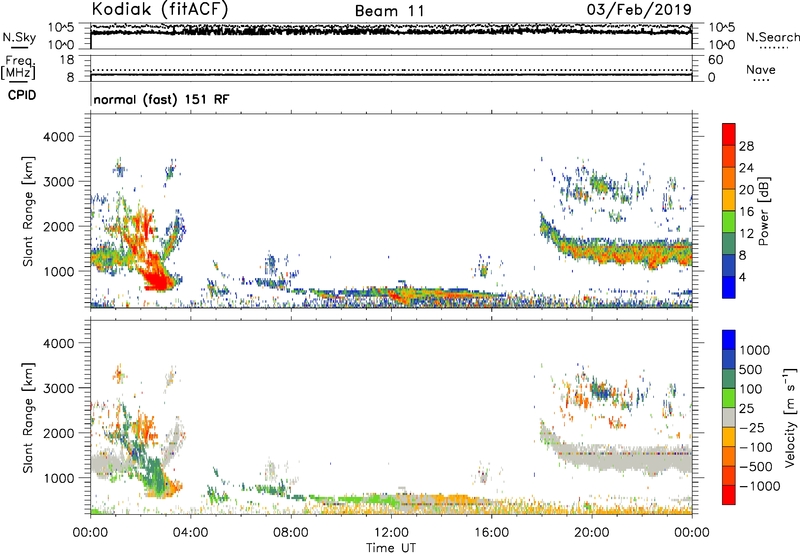Image resolution: width=800 pixels, height=554 pixels.
Task: Click the 'Beam 11' heading
Action: (x=389, y=11)
